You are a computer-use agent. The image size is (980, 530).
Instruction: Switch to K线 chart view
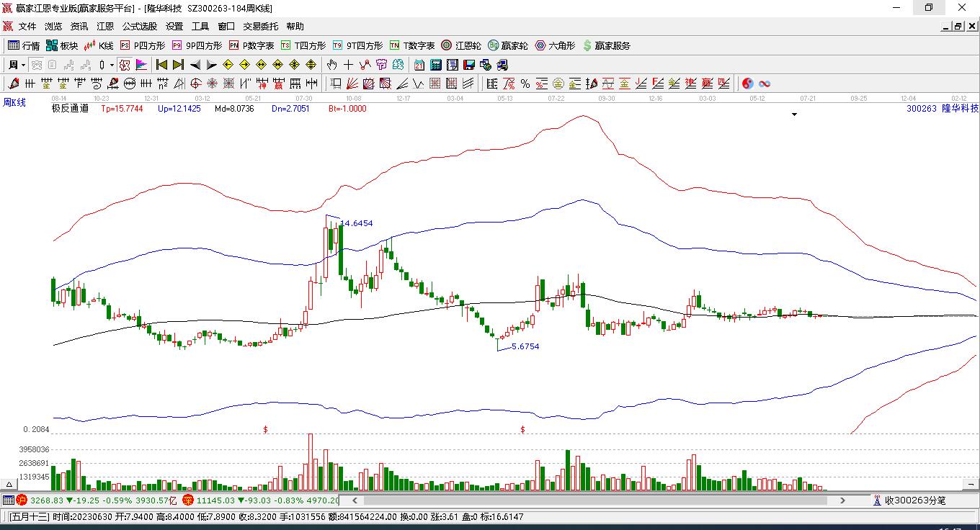pos(99,45)
